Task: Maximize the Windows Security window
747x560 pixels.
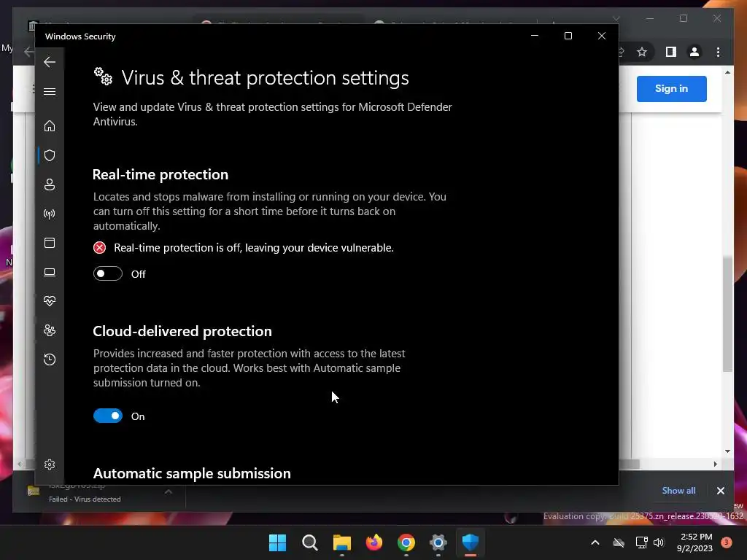Action: [568, 36]
